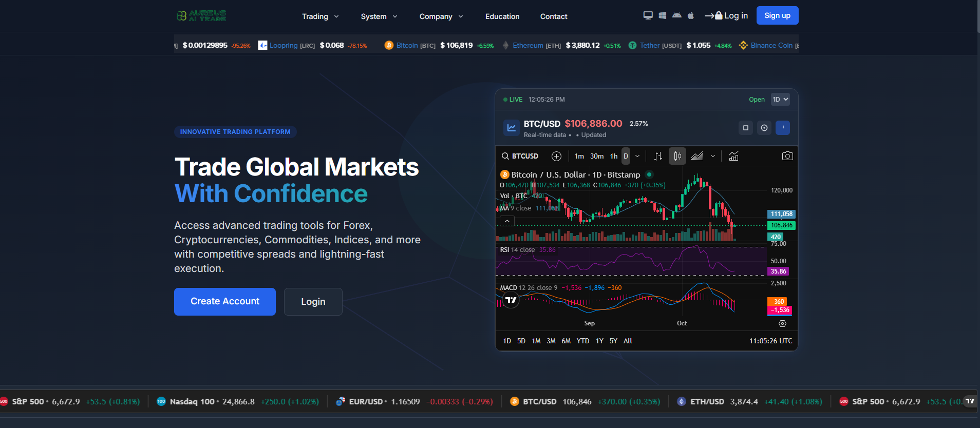Screen dimensions: 980x428
Task: Switch chart to area style
Action: (697, 156)
